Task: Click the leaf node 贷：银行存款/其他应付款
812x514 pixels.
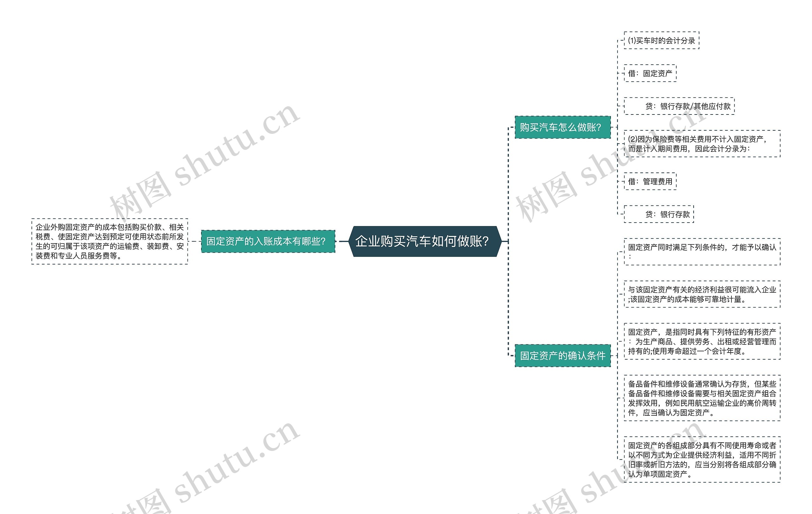Action: (679, 106)
